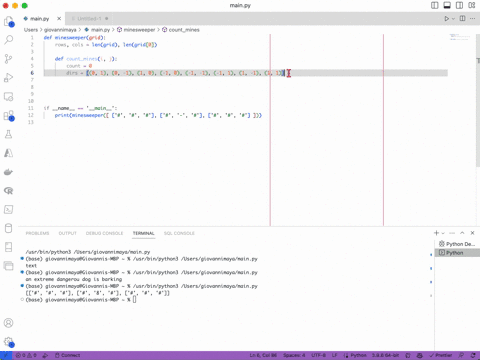Open the Remote Explorer monitor icon
Screen dimensions: 480x360
(x=9, y=97)
